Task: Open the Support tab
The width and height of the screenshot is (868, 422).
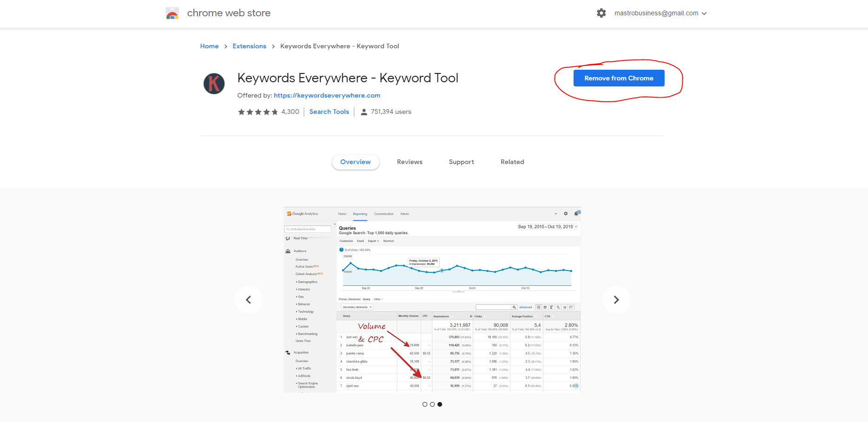Action: (x=461, y=162)
